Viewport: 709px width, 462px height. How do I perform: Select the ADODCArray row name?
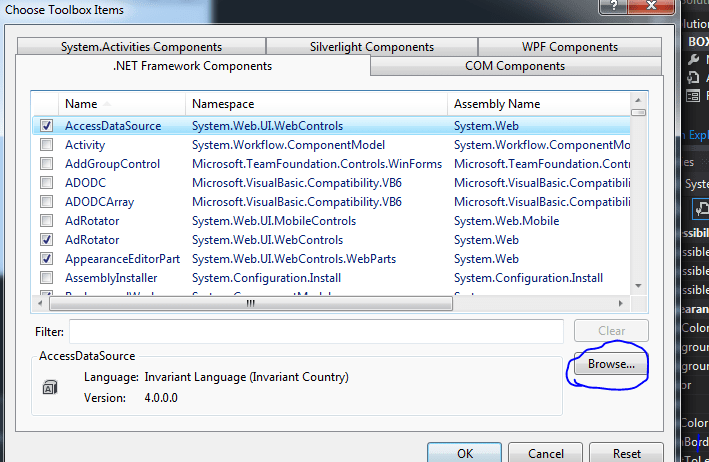99,202
